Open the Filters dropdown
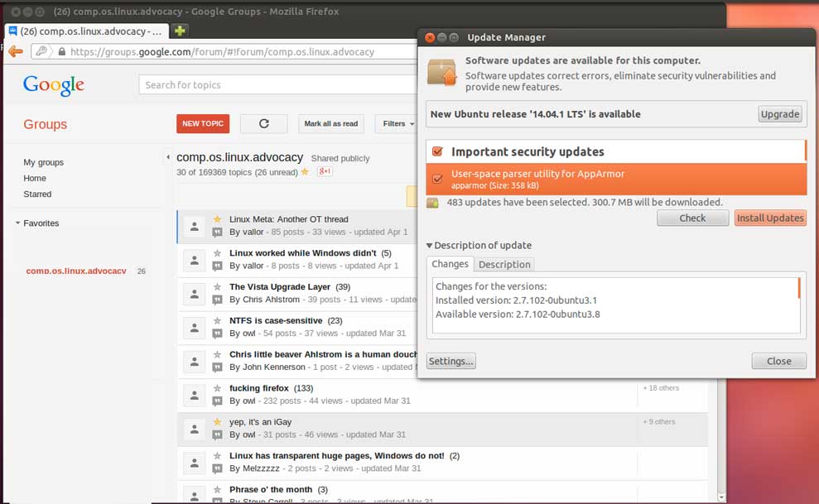The width and height of the screenshot is (819, 504). 398,123
